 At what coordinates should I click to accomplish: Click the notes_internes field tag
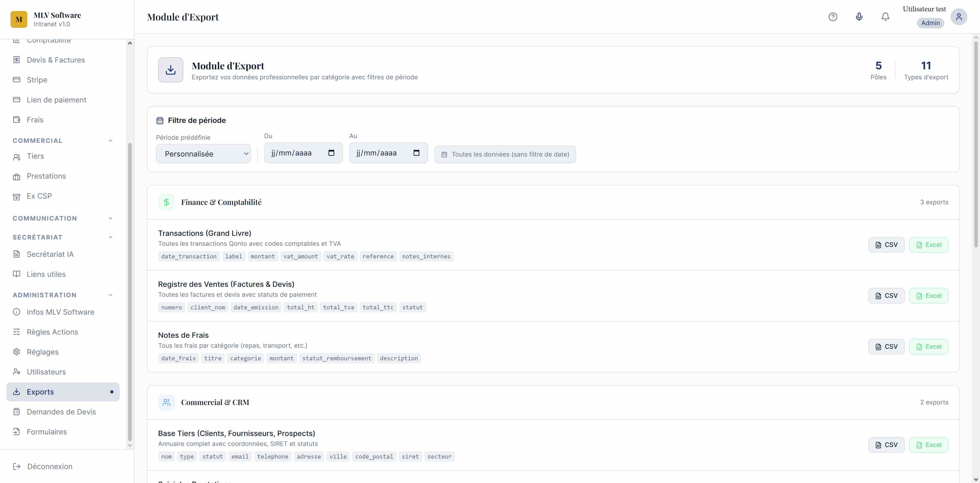click(x=426, y=257)
